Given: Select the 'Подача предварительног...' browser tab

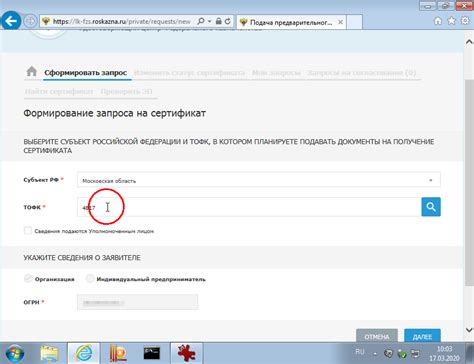Looking at the screenshot, I should 292,22.
